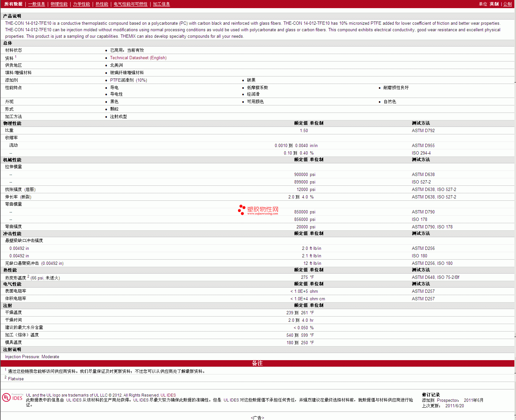Select the 玻璃纤维增强材料 filler entry
This screenshot has height=420, width=516.
127,73
